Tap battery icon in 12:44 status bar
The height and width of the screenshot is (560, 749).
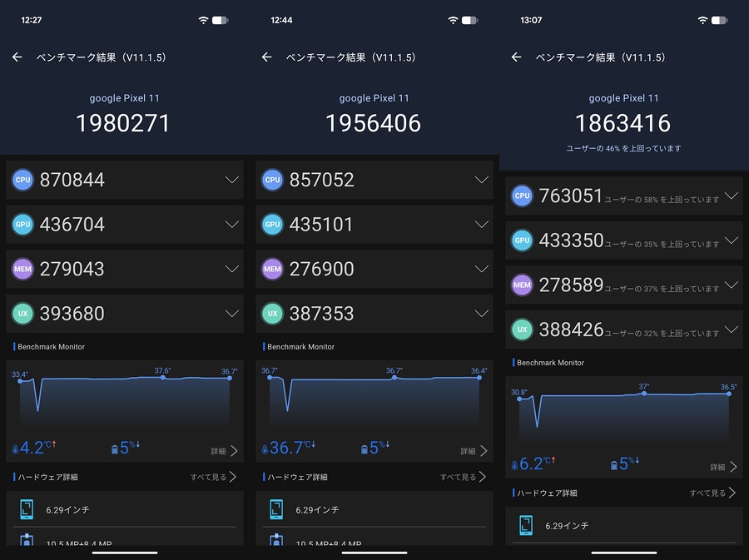point(470,20)
